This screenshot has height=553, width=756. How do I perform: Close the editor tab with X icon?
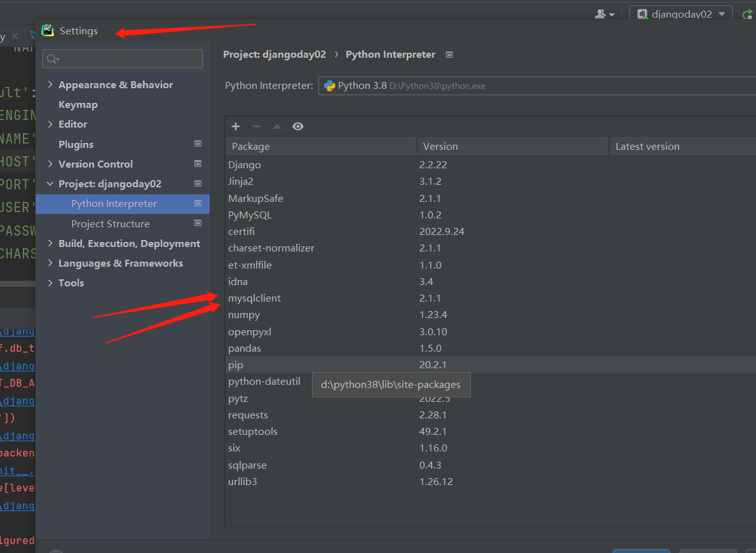point(15,36)
